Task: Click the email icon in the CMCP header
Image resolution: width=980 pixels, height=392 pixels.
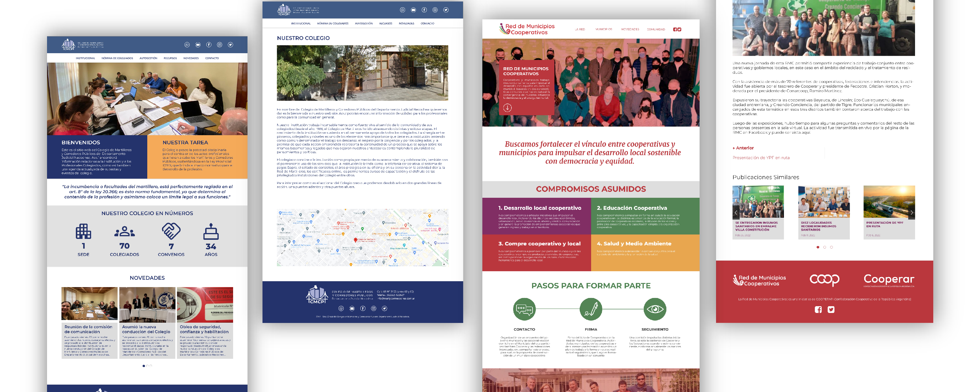Action: coord(198,46)
